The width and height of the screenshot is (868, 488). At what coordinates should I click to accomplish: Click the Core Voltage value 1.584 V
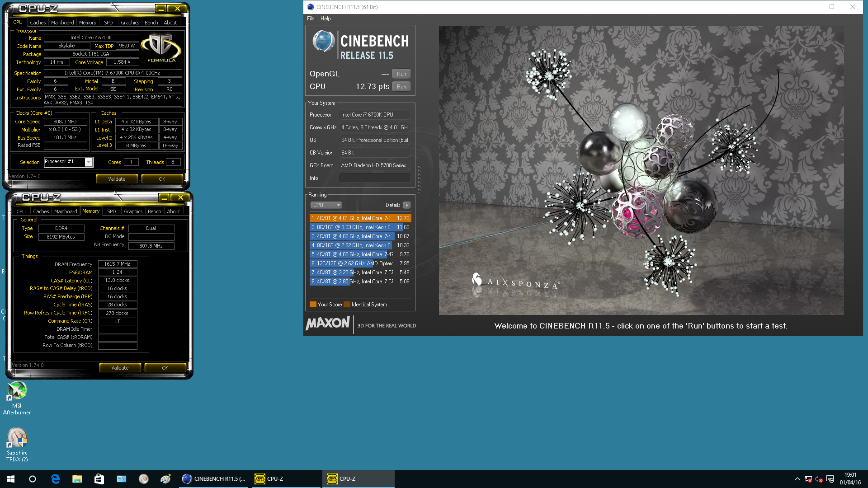(x=122, y=62)
